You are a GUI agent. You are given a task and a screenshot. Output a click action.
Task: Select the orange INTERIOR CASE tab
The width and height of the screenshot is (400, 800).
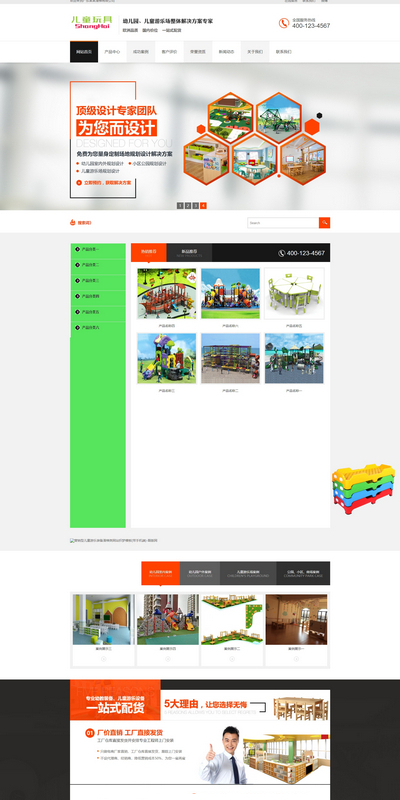coord(161,573)
